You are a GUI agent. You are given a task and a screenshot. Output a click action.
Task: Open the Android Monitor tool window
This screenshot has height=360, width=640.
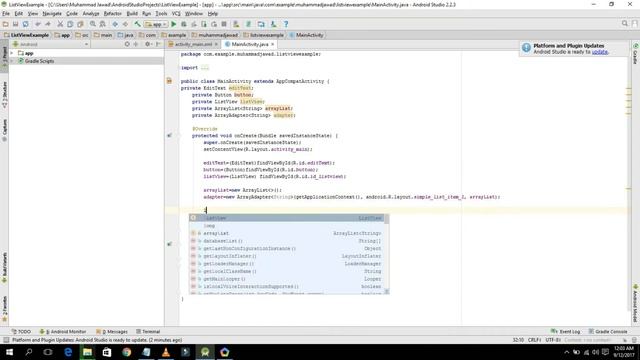(x=63, y=331)
